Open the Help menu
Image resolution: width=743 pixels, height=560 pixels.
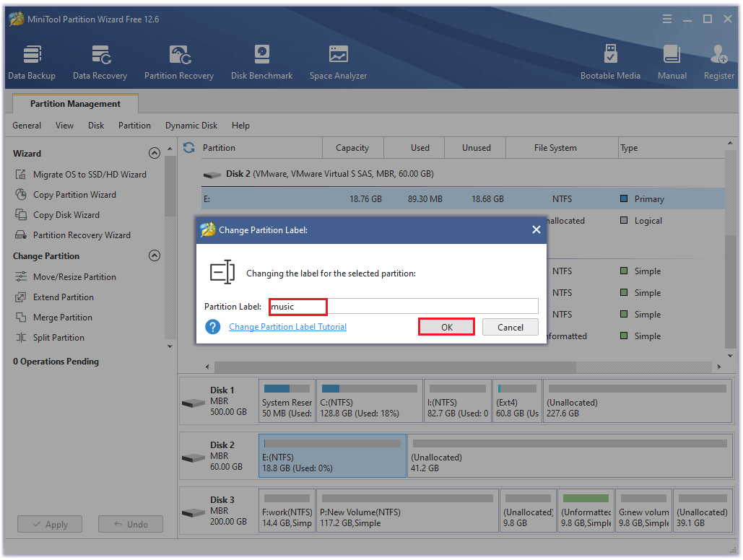click(x=240, y=126)
